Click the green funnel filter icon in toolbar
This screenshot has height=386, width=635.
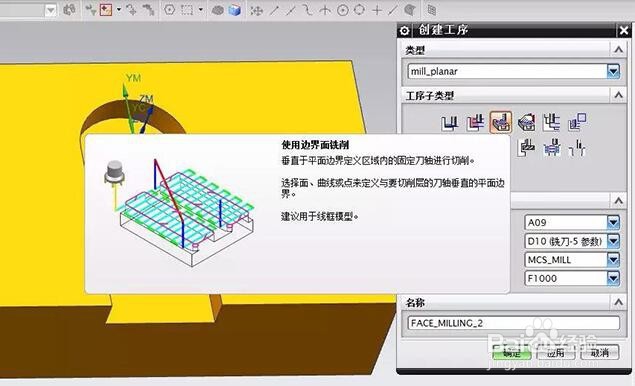coord(91,10)
